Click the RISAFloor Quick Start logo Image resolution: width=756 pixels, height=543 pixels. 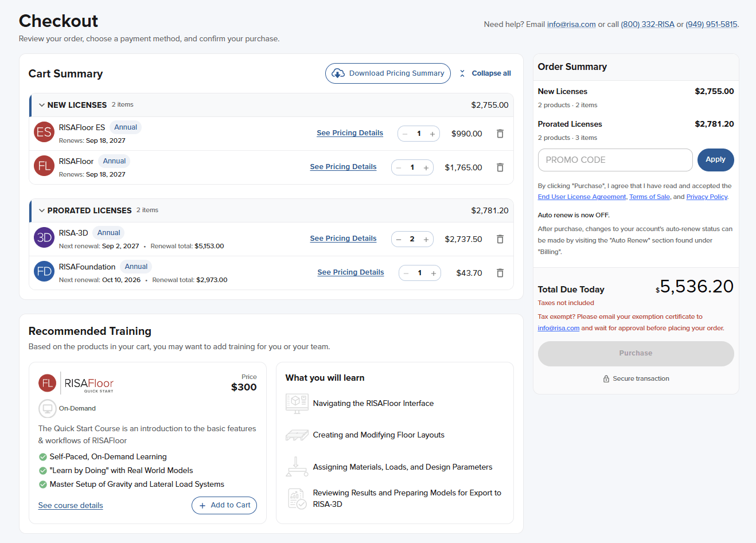click(x=76, y=383)
